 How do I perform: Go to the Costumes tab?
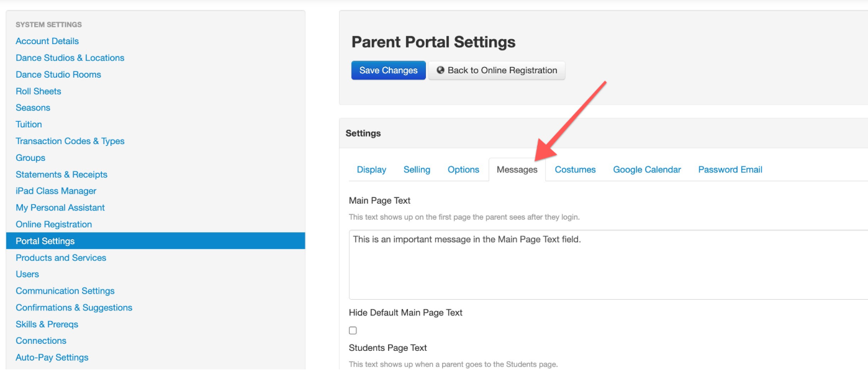(575, 169)
